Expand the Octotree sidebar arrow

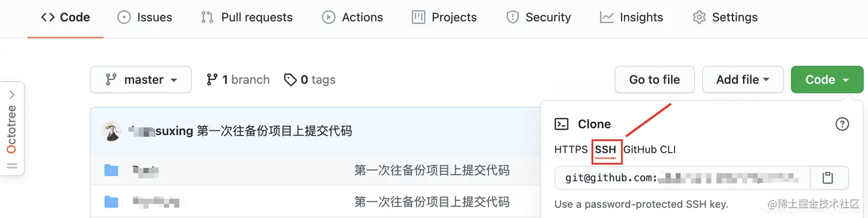click(12, 95)
